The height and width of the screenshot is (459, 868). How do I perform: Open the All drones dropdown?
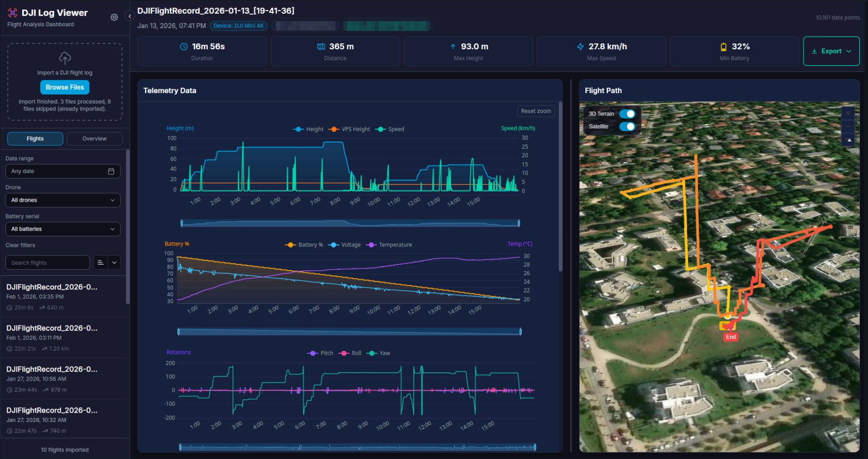pyautogui.click(x=63, y=200)
